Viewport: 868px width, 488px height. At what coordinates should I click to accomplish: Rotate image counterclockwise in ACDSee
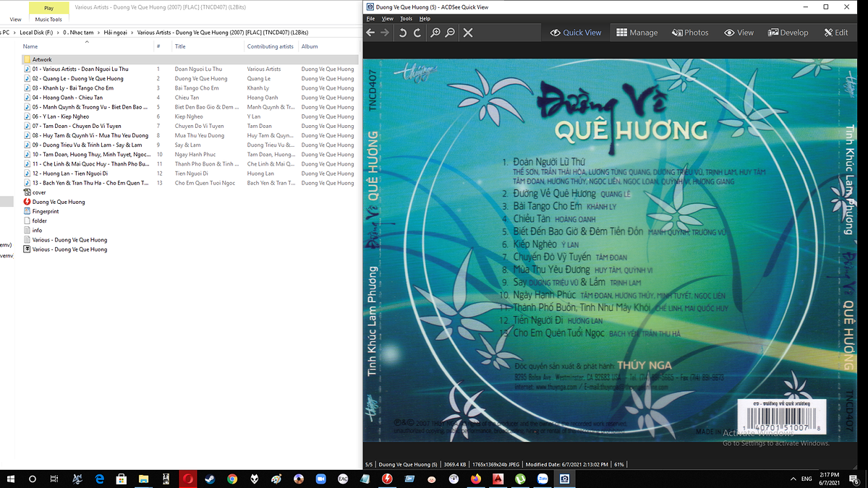[403, 33]
